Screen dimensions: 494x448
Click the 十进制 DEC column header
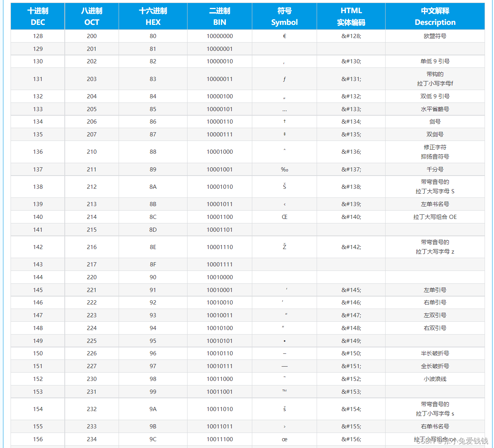pyautogui.click(x=38, y=16)
